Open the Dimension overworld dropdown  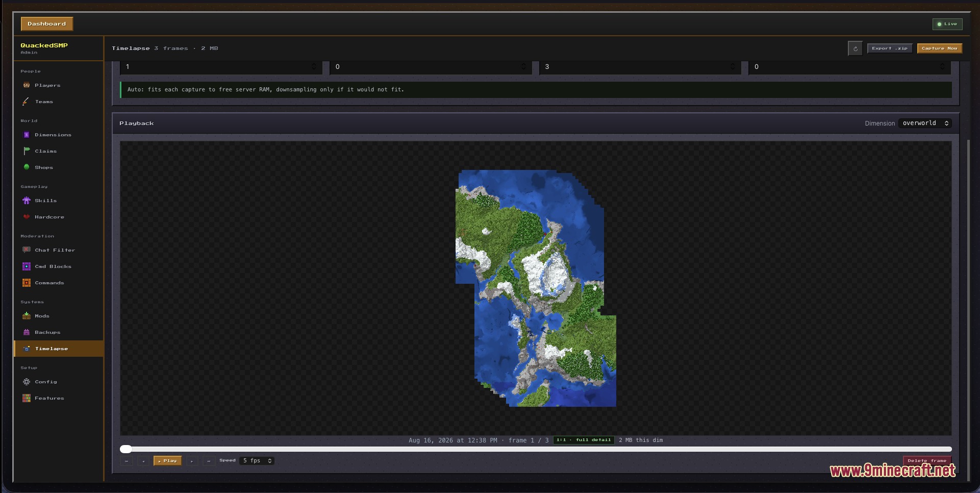pyautogui.click(x=925, y=123)
